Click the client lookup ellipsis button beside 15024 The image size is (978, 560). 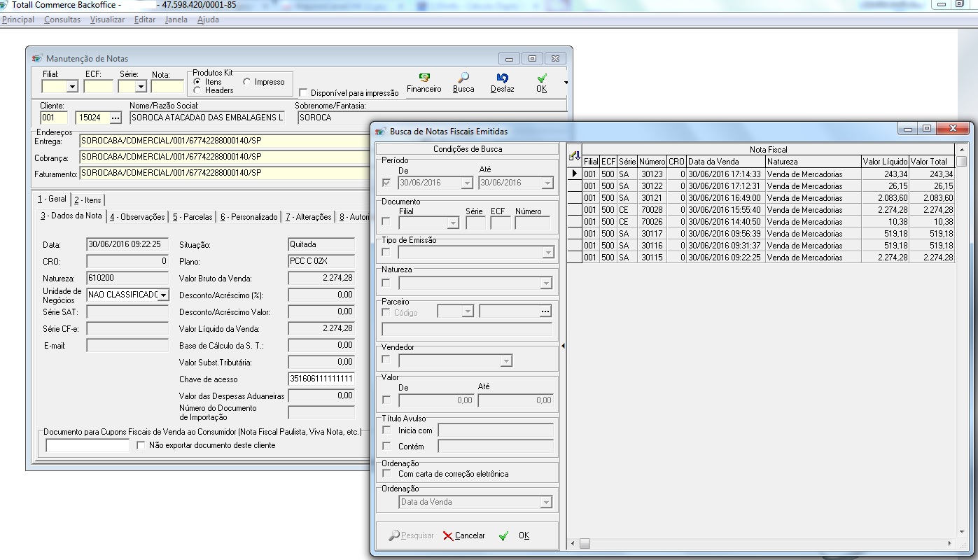point(116,118)
